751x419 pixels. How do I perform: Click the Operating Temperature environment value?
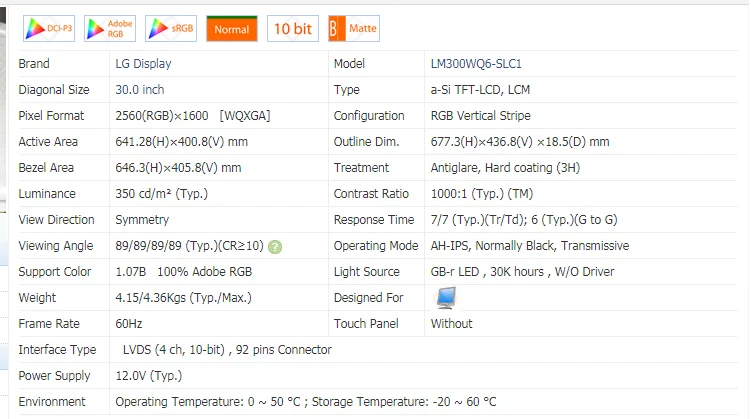click(306, 401)
